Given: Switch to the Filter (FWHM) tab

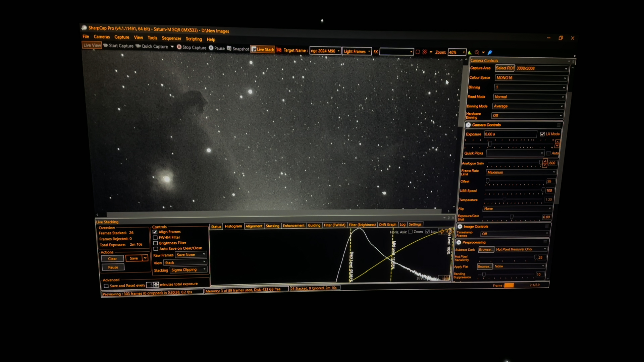Looking at the screenshot, I should [334, 225].
